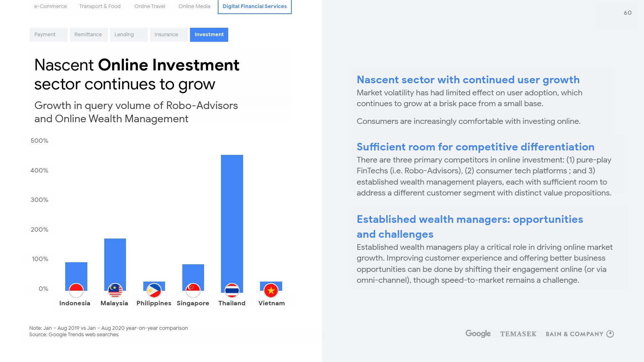Click the Philippines flag icon
Image resolution: width=644 pixels, height=362 pixels.
[x=154, y=290]
